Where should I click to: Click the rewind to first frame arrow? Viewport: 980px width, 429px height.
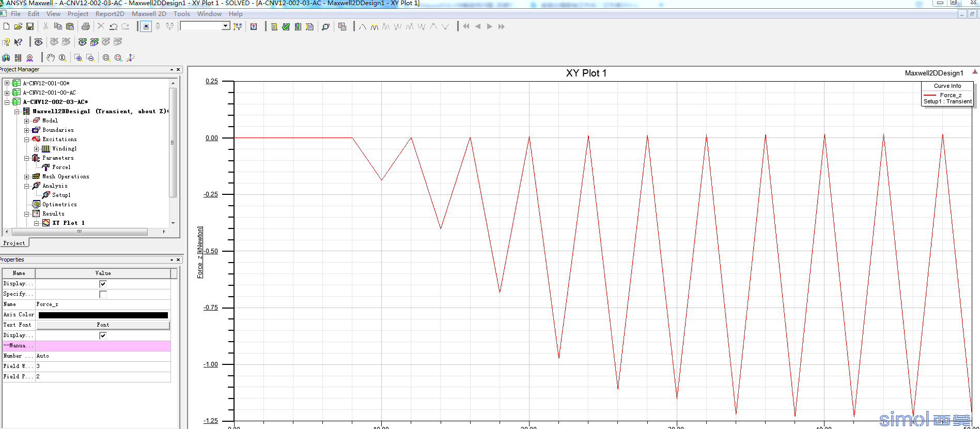tap(466, 26)
